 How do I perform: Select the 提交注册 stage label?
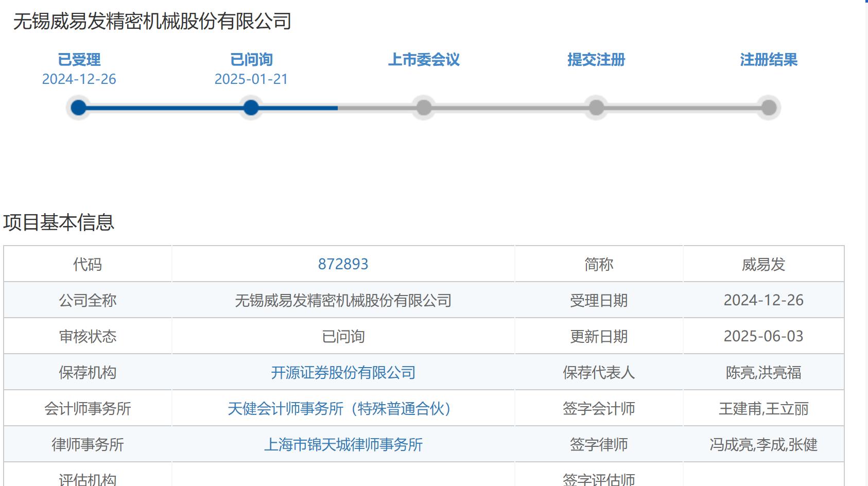[x=596, y=60]
